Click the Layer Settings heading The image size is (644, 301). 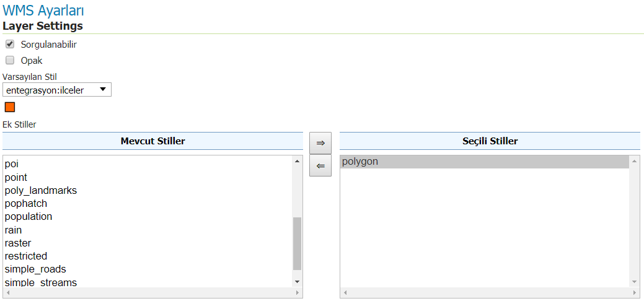click(x=43, y=26)
